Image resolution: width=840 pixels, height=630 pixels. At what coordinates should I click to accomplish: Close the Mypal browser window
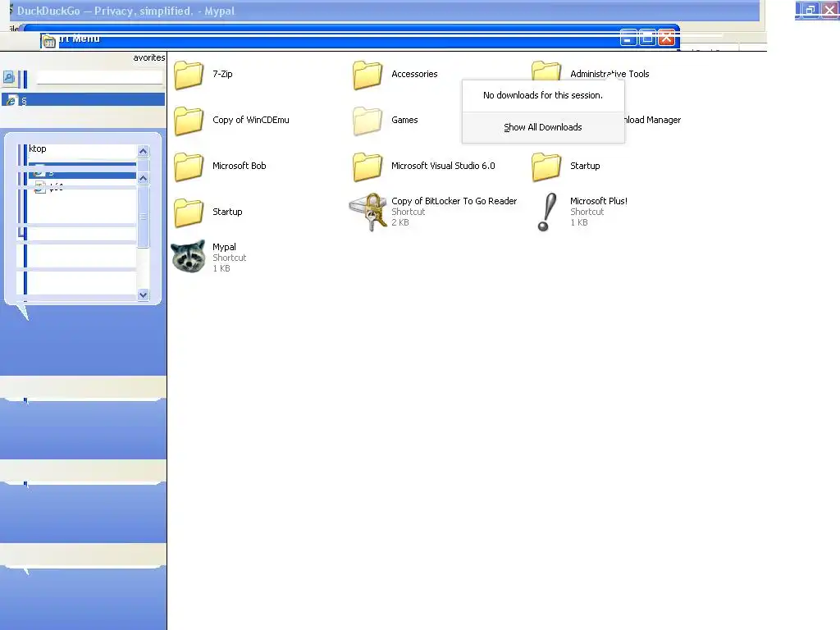pyautogui.click(x=829, y=10)
